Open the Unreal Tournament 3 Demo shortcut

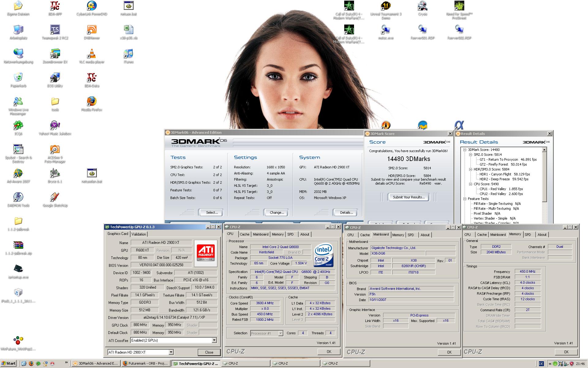click(386, 10)
